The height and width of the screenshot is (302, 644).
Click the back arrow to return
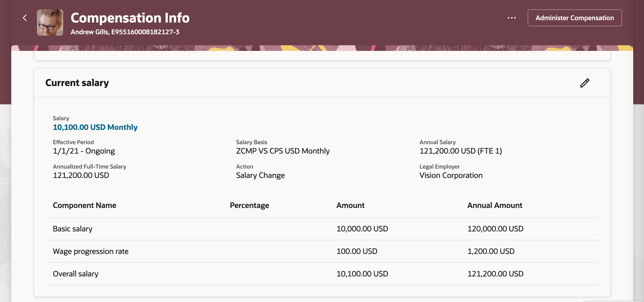click(25, 18)
